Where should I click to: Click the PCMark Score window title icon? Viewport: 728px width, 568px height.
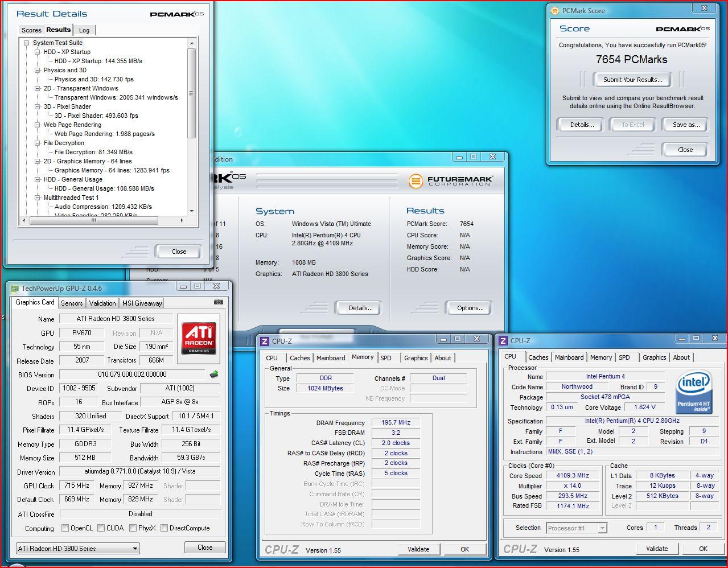(555, 10)
